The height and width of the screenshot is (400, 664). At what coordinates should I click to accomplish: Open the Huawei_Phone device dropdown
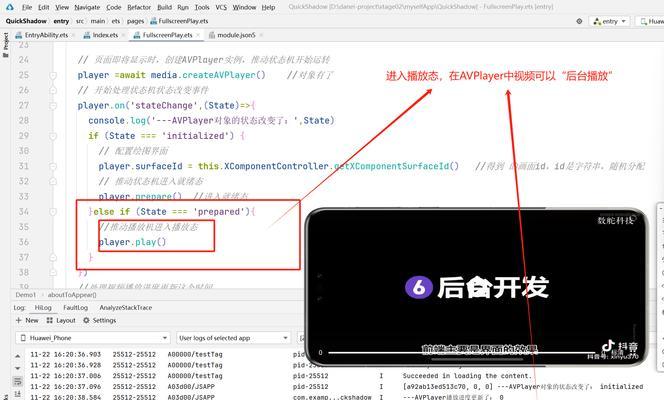click(x=93, y=338)
